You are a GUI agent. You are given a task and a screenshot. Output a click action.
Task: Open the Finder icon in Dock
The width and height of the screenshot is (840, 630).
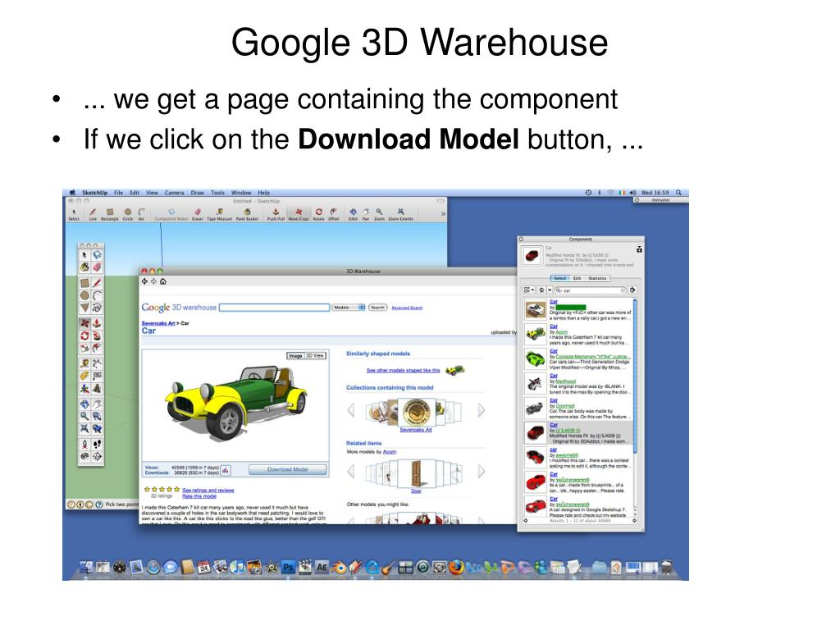coord(85,568)
